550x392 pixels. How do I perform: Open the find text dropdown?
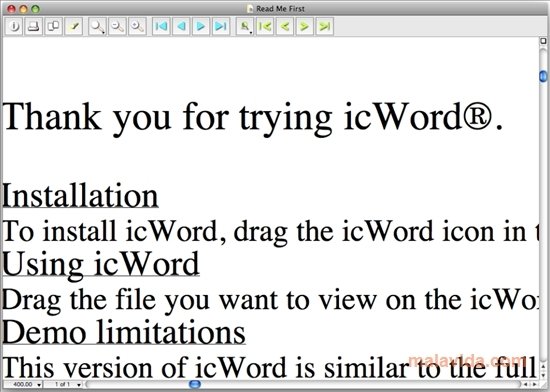[245, 26]
